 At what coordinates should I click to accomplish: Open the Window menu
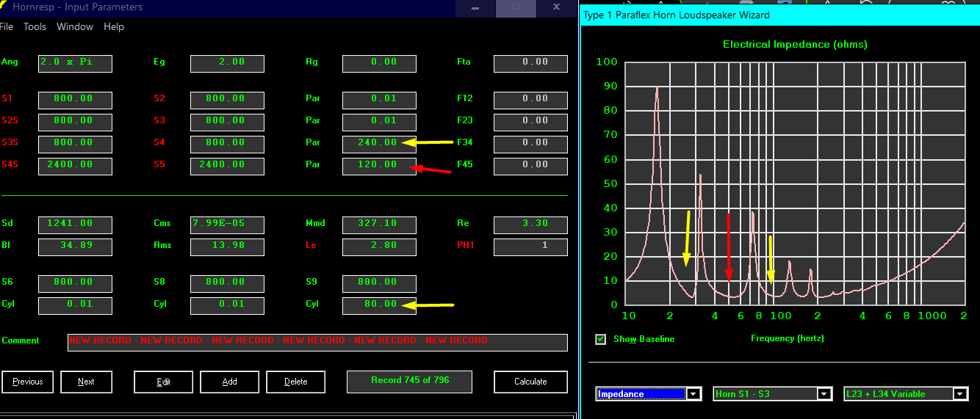tap(75, 26)
